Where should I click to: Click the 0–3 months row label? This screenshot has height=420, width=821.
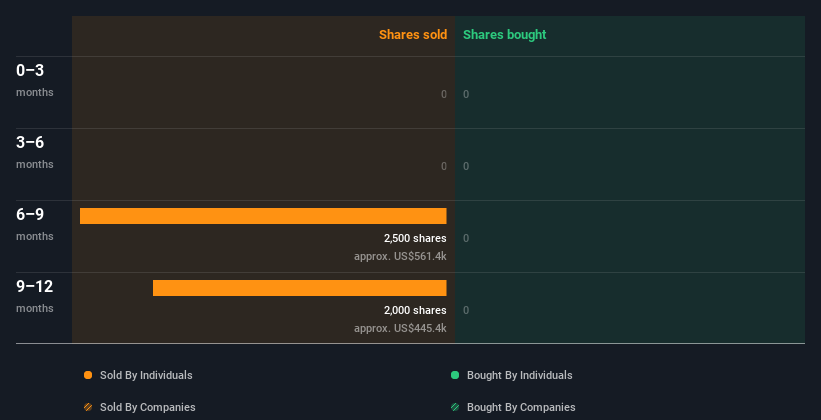pyautogui.click(x=35, y=80)
